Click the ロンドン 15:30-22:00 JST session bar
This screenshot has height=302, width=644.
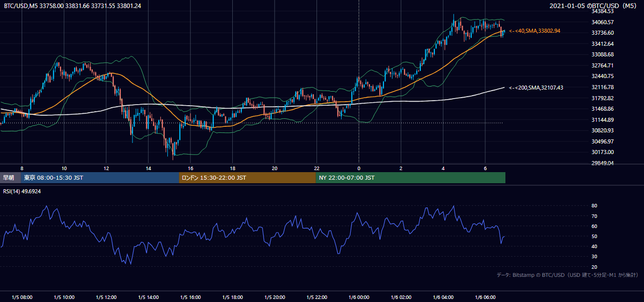pos(247,178)
